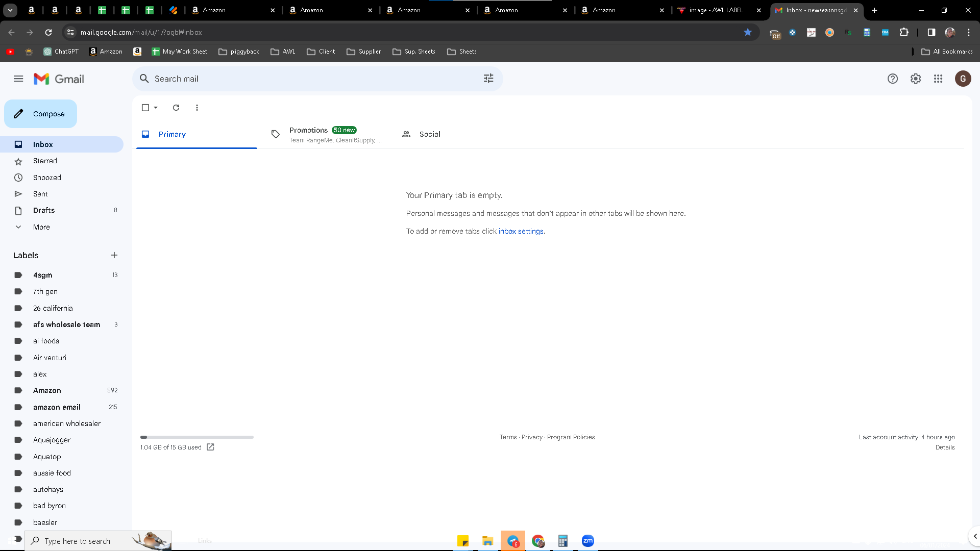Open storage management link icon
This screenshot has height=551, width=980.
click(210, 447)
